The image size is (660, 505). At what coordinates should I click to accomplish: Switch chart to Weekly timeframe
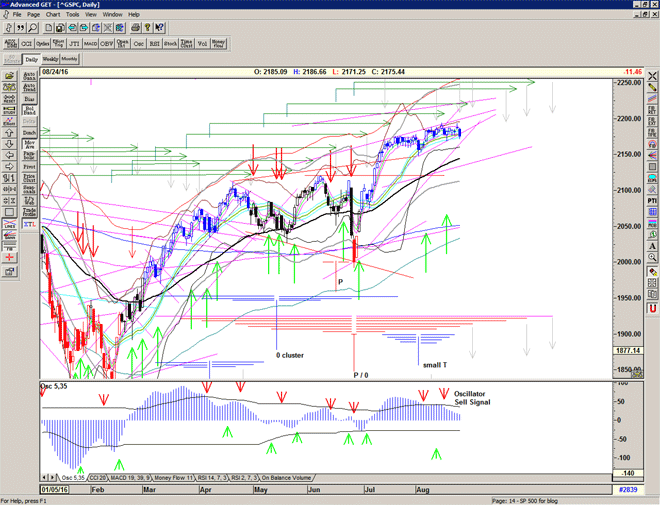pyautogui.click(x=50, y=59)
